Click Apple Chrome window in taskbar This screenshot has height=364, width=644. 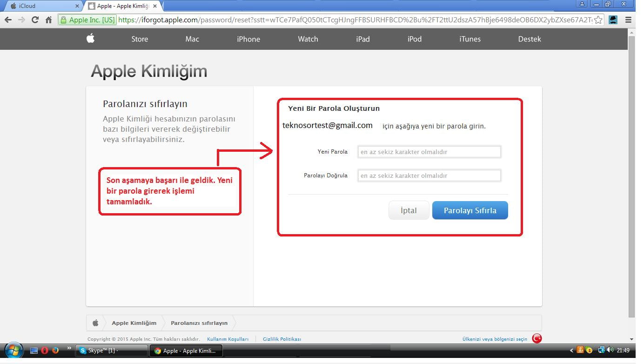click(186, 351)
